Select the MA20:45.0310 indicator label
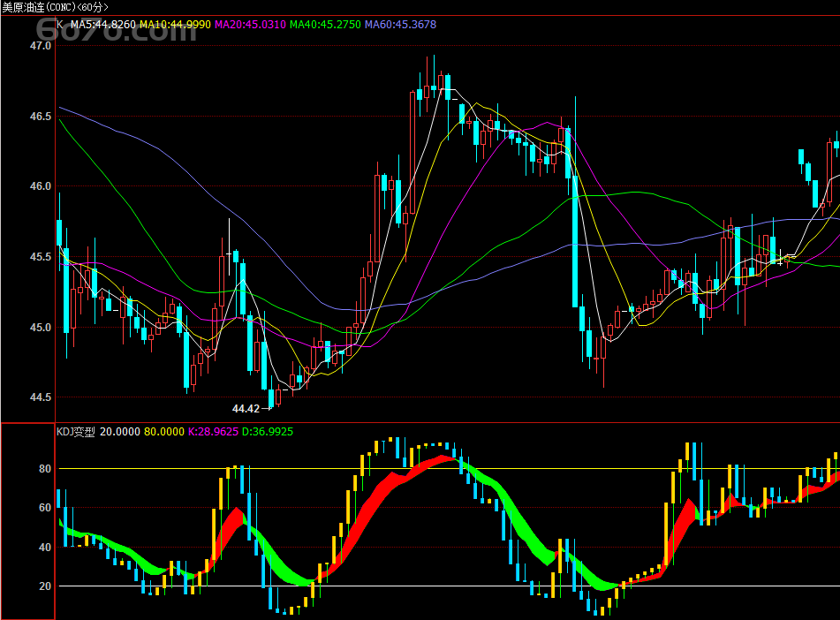 [250, 25]
